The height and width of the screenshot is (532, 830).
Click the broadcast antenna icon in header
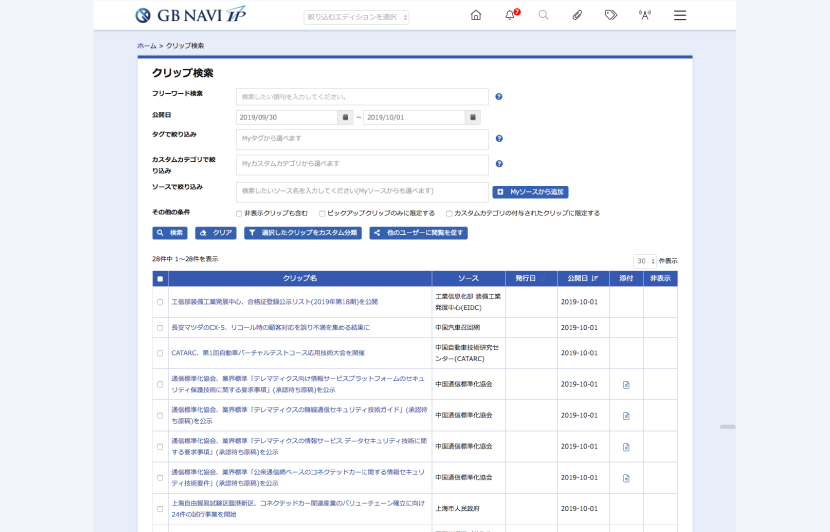(x=645, y=15)
